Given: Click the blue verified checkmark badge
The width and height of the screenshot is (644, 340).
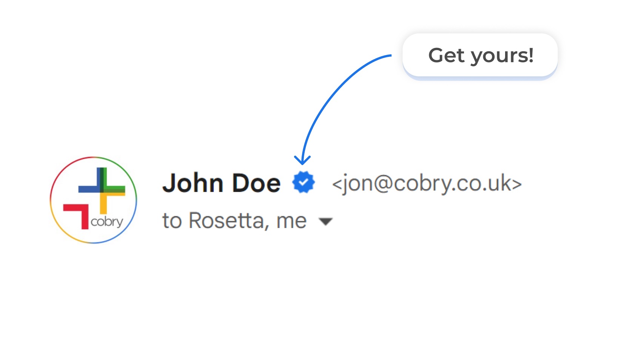Looking at the screenshot, I should pos(304,182).
